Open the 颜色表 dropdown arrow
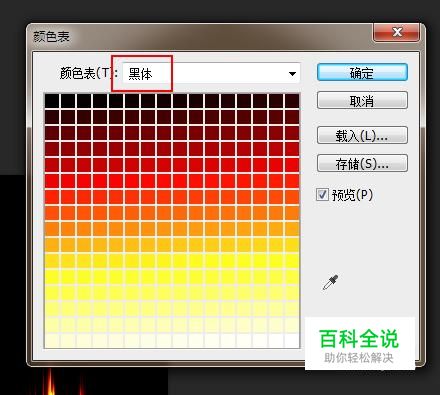The height and width of the screenshot is (395, 440). 292,74
